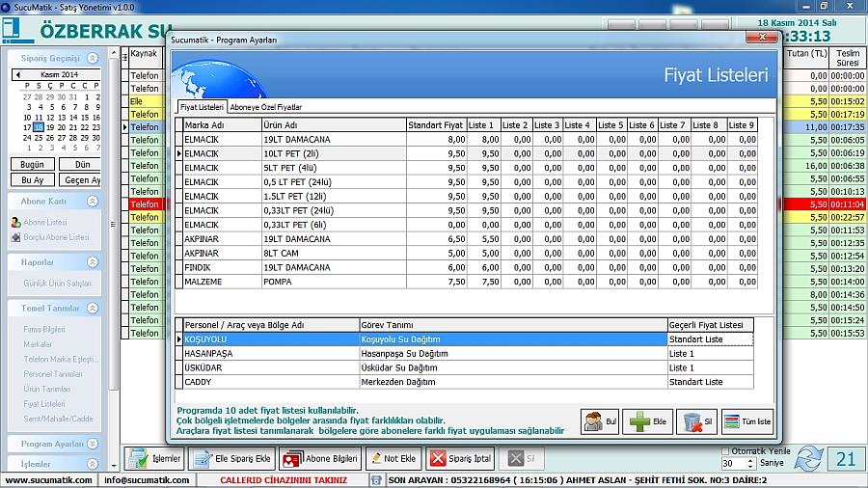Enable the Otomatik Yenile checkbox
Screen dimensions: 868x488
(726, 450)
